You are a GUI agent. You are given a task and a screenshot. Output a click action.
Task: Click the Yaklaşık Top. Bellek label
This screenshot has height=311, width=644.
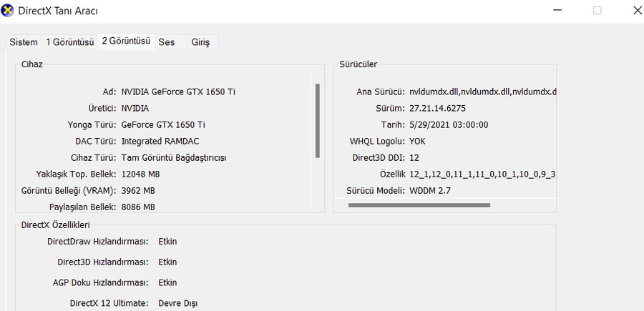tap(76, 174)
